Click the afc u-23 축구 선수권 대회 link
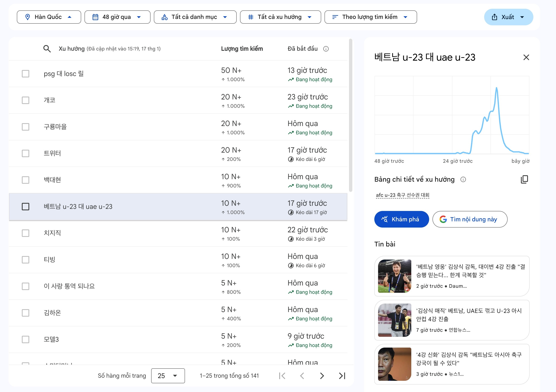 point(403,195)
